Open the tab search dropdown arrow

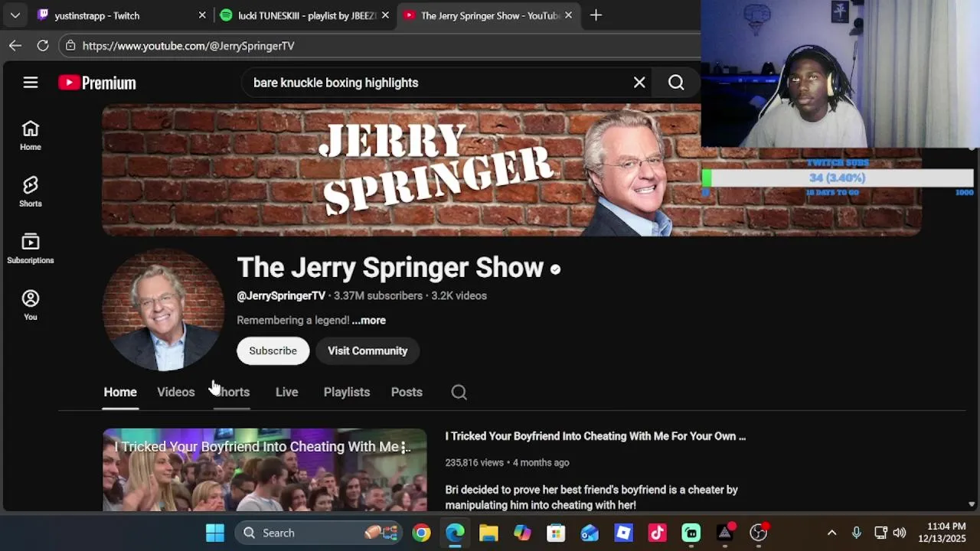(x=15, y=15)
